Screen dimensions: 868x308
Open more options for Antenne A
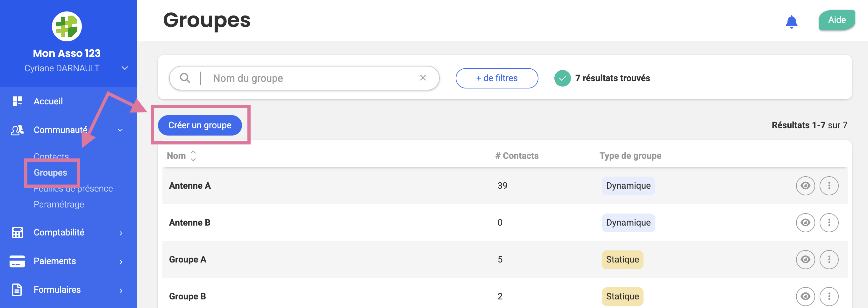(x=829, y=185)
